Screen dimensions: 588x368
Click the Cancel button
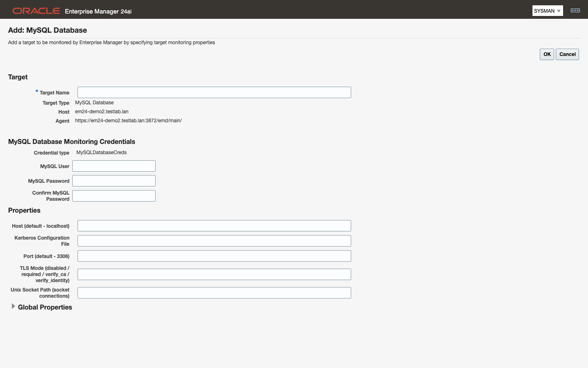click(x=567, y=54)
